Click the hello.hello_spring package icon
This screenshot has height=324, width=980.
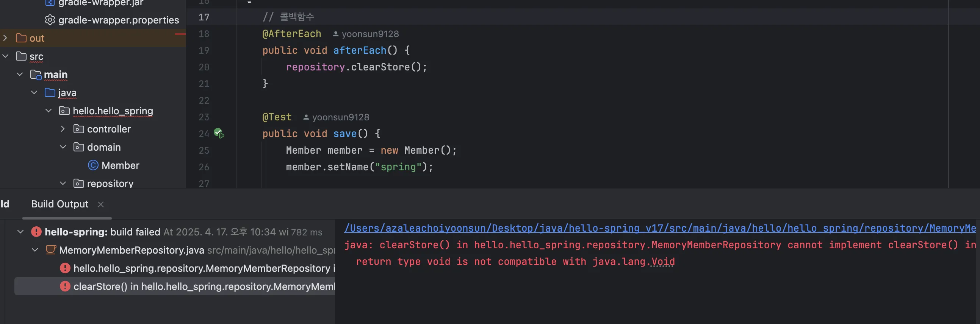tap(64, 111)
